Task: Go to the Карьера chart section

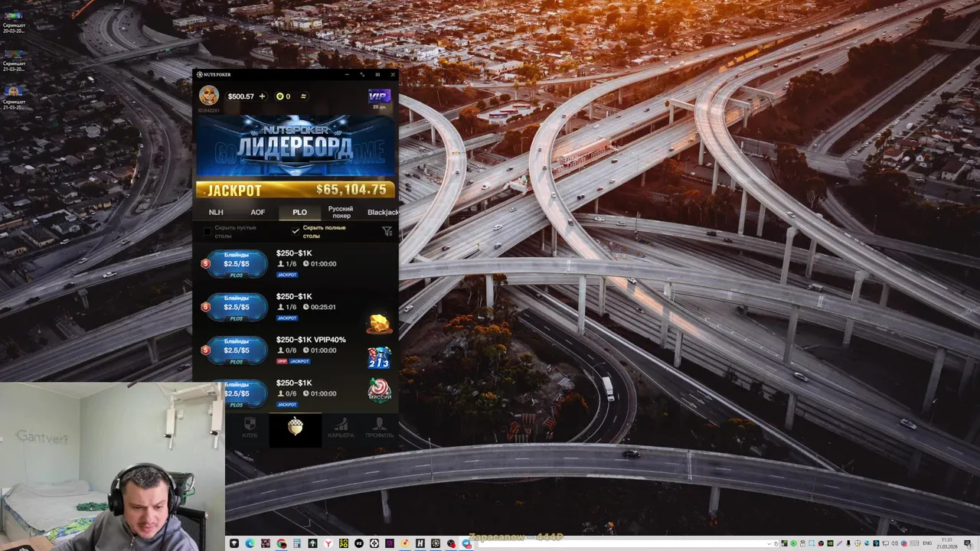Action: pos(341,427)
